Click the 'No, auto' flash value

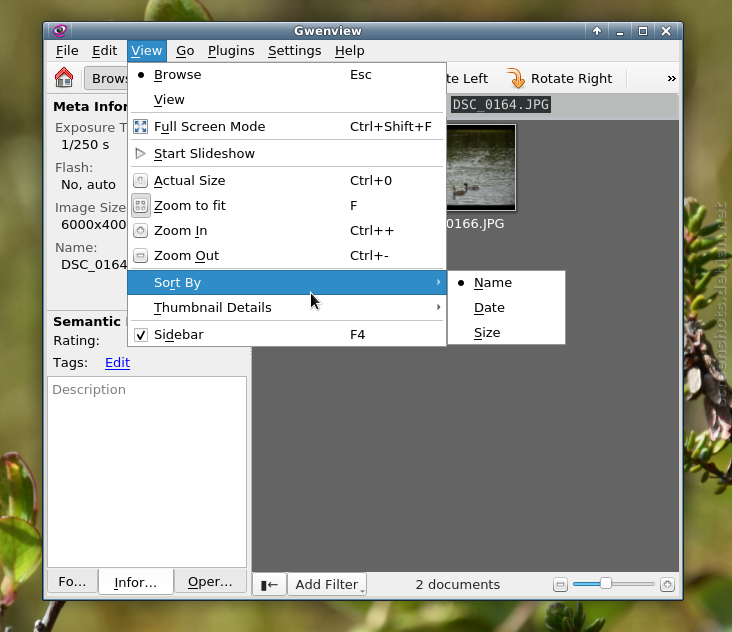click(x=88, y=185)
